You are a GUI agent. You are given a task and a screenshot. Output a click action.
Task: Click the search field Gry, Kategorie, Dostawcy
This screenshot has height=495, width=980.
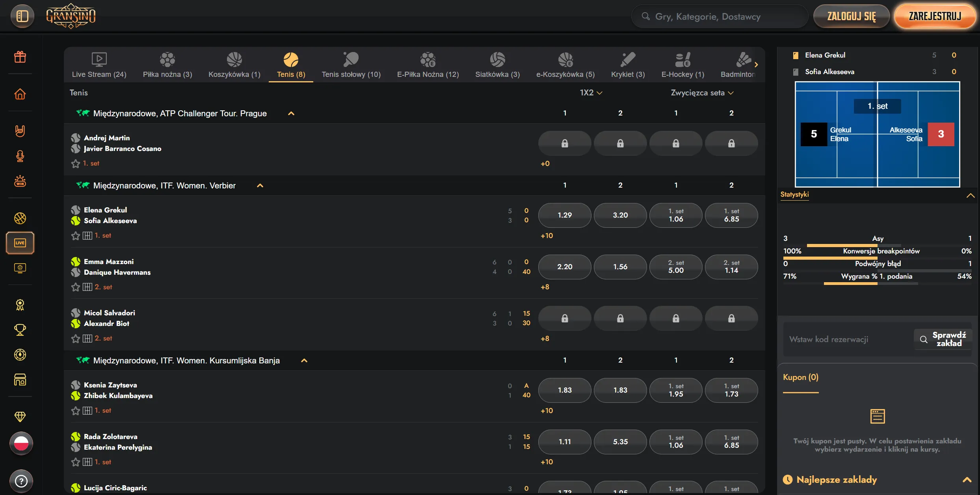720,16
